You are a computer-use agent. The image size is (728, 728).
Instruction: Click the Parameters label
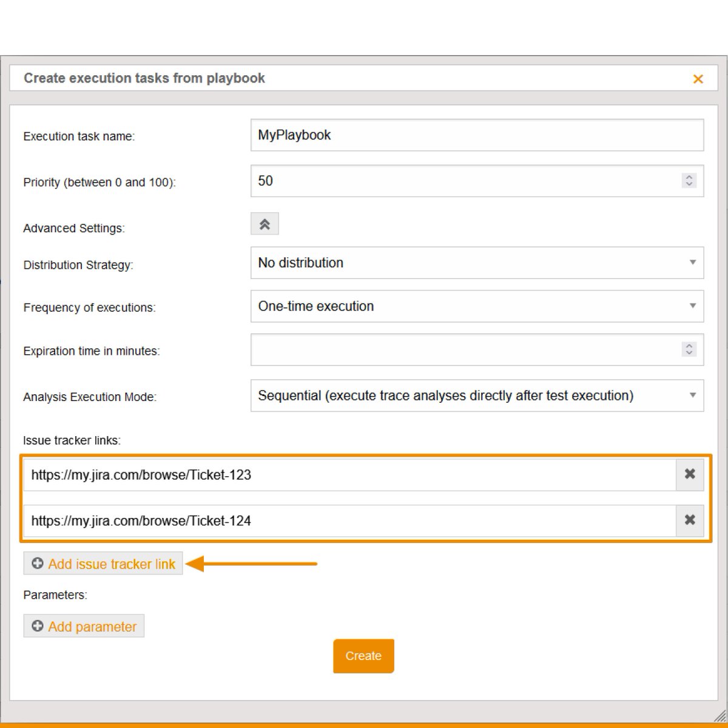tap(55, 595)
